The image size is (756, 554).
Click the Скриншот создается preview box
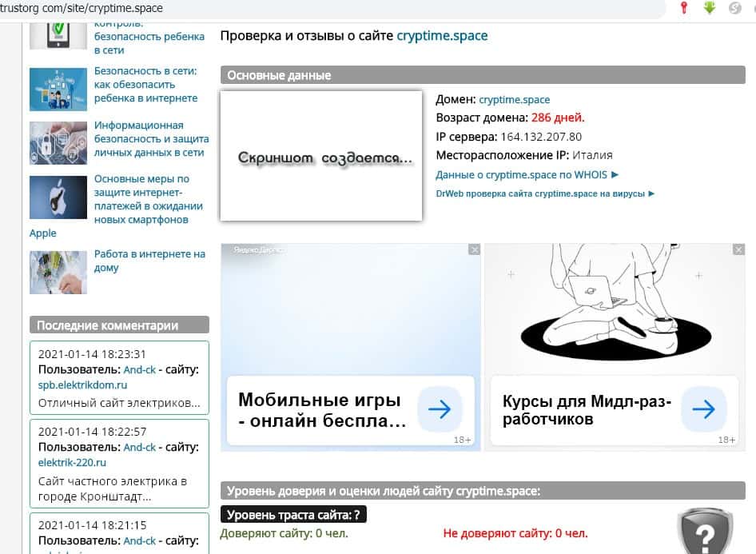pos(321,156)
